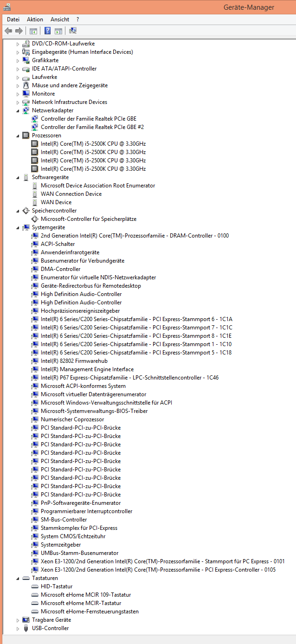The height and width of the screenshot is (644, 296).
Task: Open the ? help menu
Action: [x=77, y=19]
